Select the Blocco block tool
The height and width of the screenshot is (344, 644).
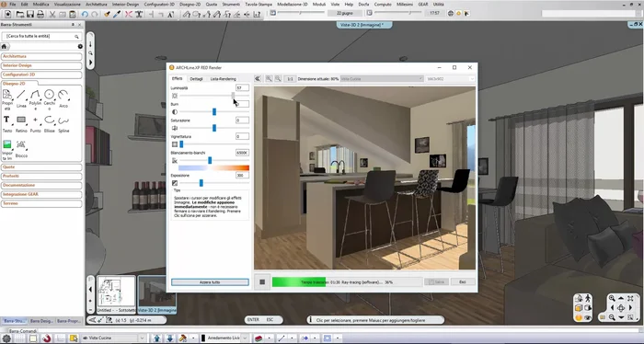point(21,149)
